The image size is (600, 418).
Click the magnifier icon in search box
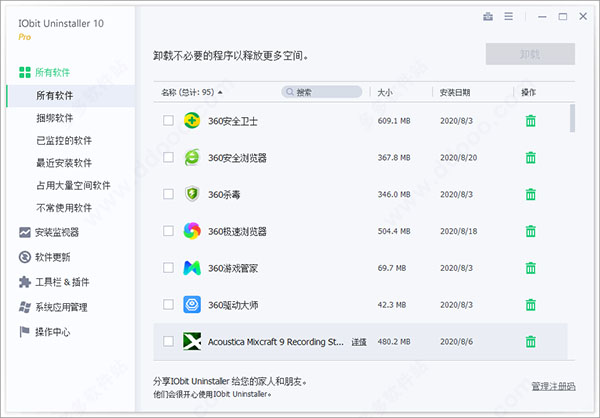tap(290, 92)
